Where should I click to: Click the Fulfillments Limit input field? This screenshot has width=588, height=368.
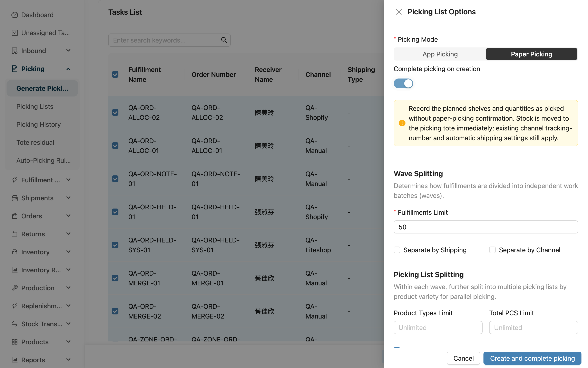[486, 227]
